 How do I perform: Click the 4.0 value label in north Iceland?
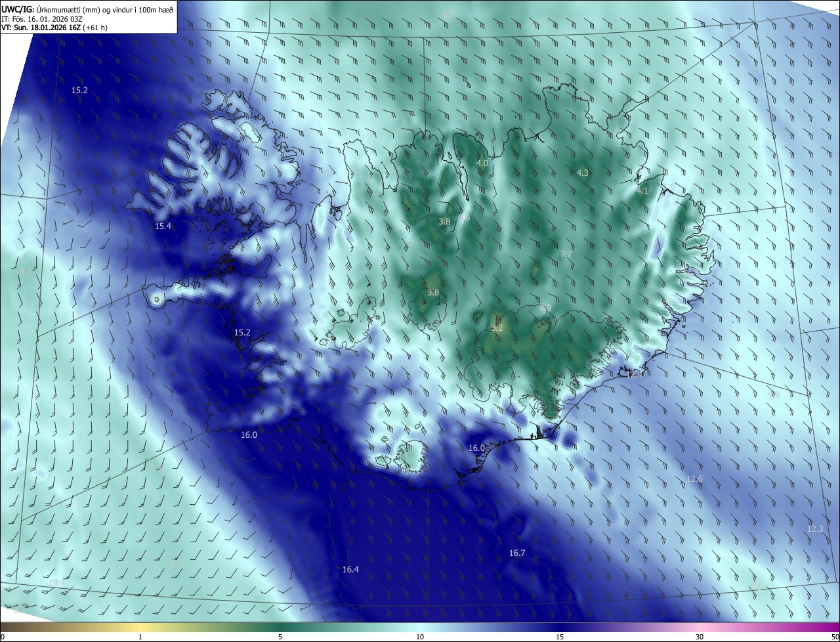coord(482,163)
